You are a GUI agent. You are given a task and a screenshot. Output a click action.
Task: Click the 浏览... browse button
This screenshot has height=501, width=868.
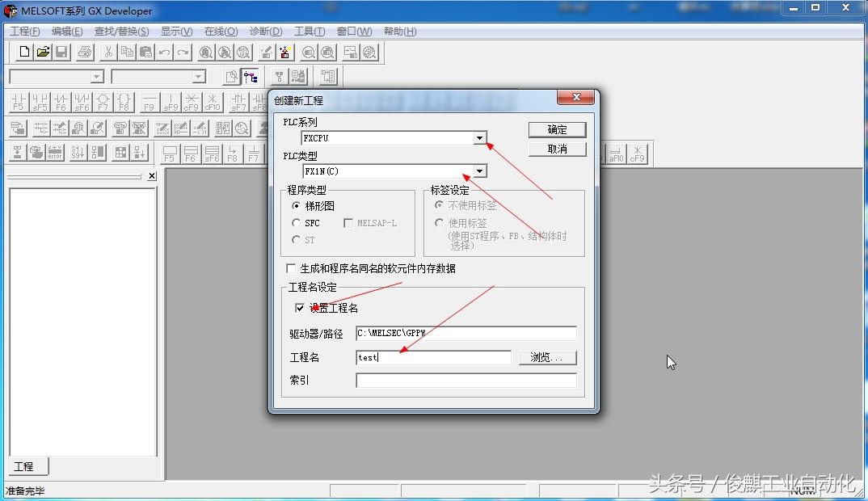[x=547, y=358]
